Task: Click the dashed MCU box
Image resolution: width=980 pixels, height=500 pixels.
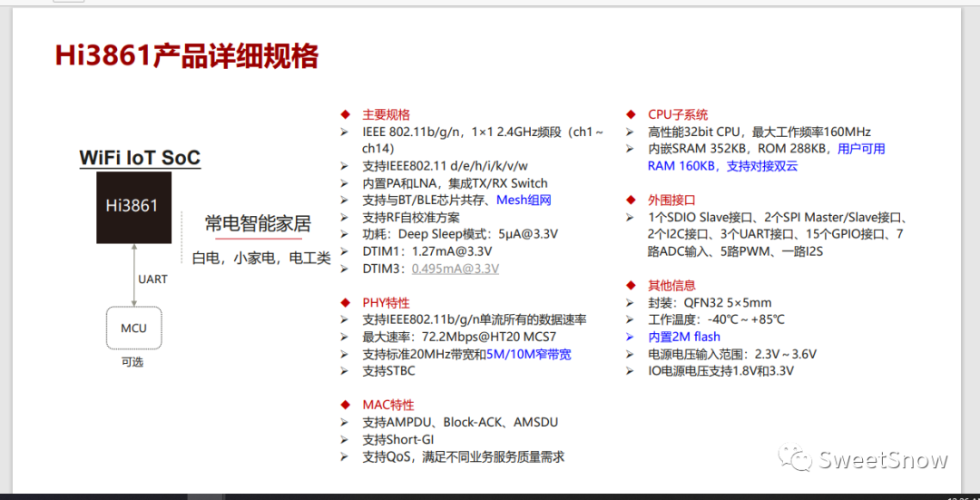Action: coord(133,328)
